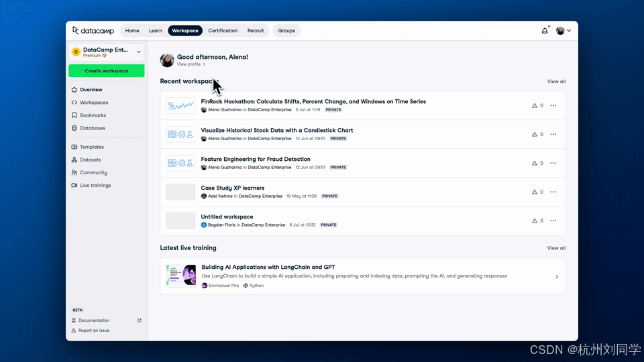Open FinRock Hackathon workspace title

pyautogui.click(x=313, y=102)
